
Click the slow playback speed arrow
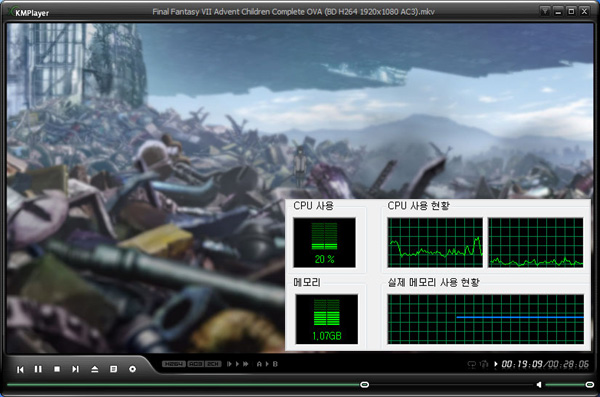[x=230, y=364]
